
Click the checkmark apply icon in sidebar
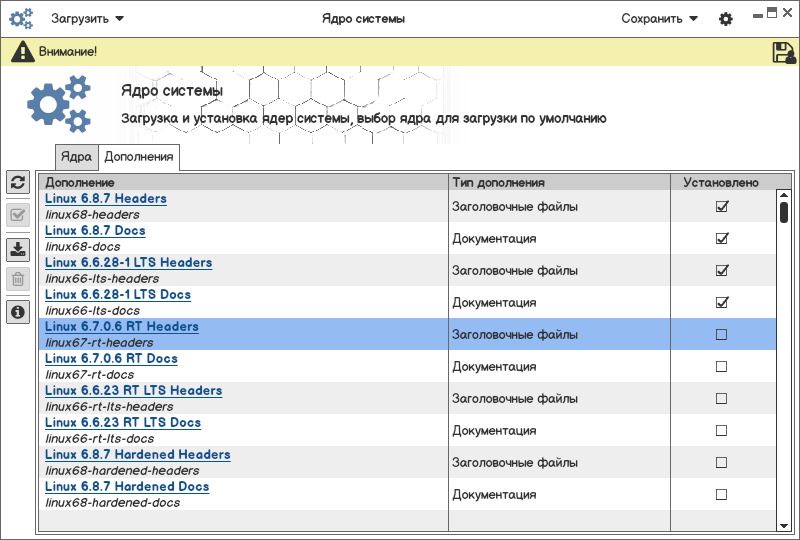tap(18, 214)
